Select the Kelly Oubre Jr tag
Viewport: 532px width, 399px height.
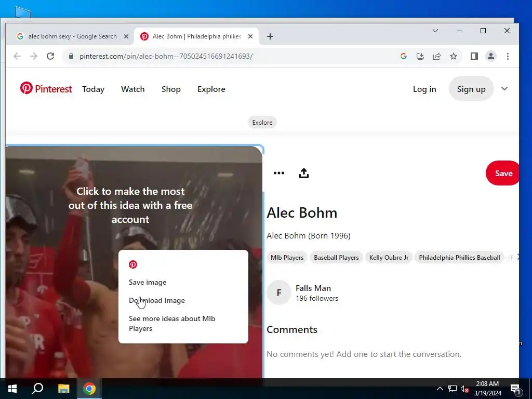389,258
